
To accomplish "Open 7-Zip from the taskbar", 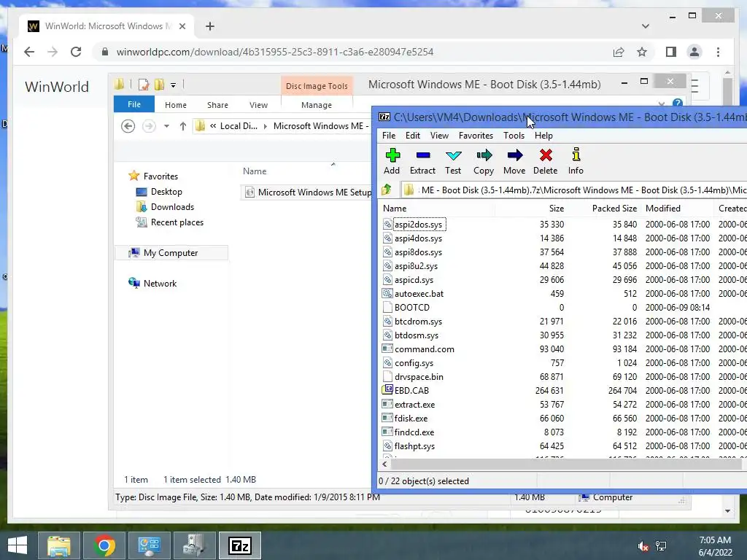I will pos(239,545).
